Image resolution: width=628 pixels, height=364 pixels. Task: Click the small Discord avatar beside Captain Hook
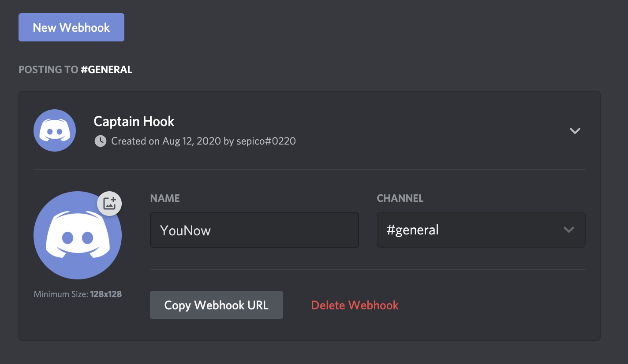coord(55,130)
